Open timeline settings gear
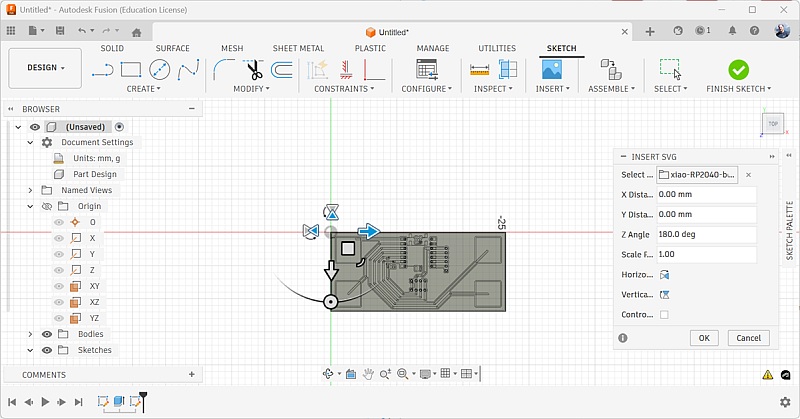The width and height of the screenshot is (800, 419). coord(785,402)
